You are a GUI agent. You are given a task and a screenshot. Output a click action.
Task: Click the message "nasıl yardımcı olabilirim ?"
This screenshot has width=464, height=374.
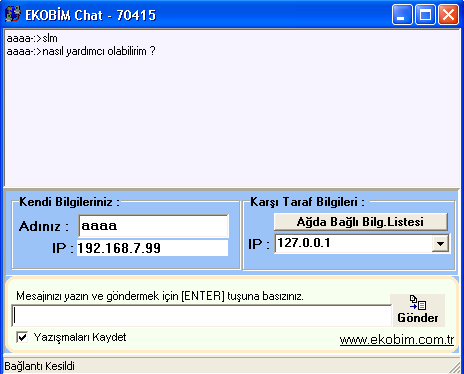tap(99, 51)
